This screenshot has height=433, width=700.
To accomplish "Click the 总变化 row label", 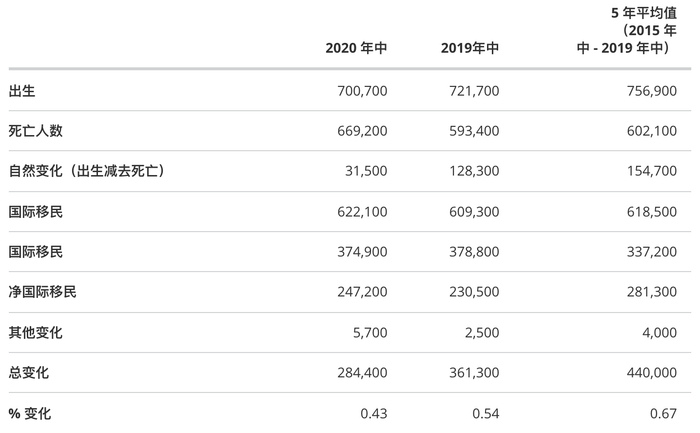I will 29,372.
